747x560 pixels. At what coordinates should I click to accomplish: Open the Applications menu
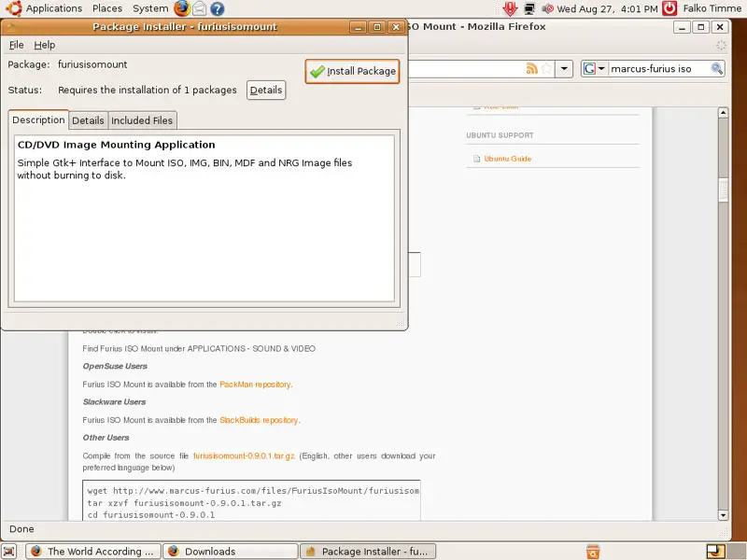(x=54, y=8)
